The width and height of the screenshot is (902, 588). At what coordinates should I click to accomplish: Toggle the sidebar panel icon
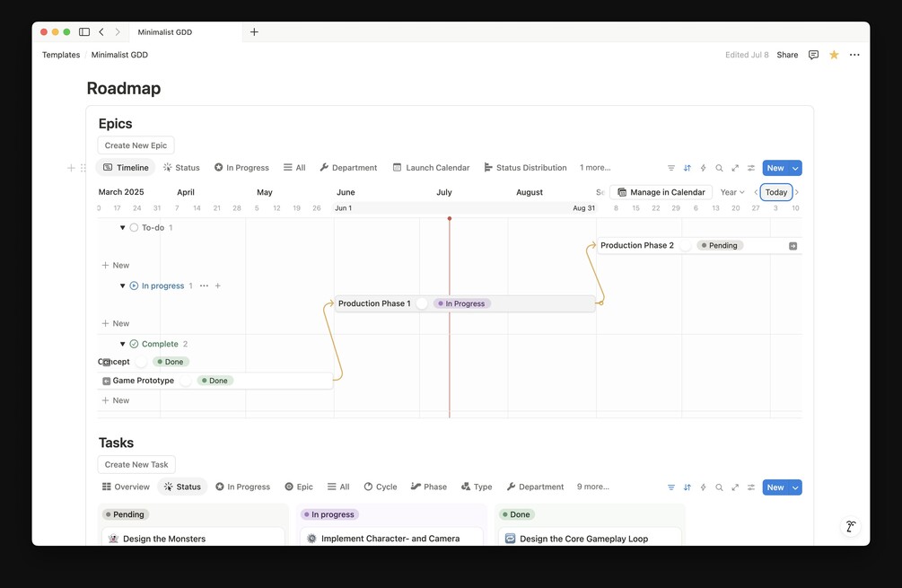point(84,32)
